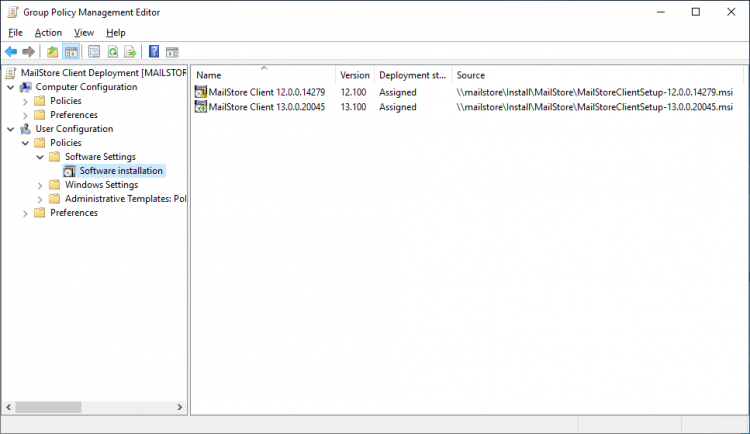Collapse the Software Settings folder
This screenshot has height=434, width=750.
click(x=40, y=157)
